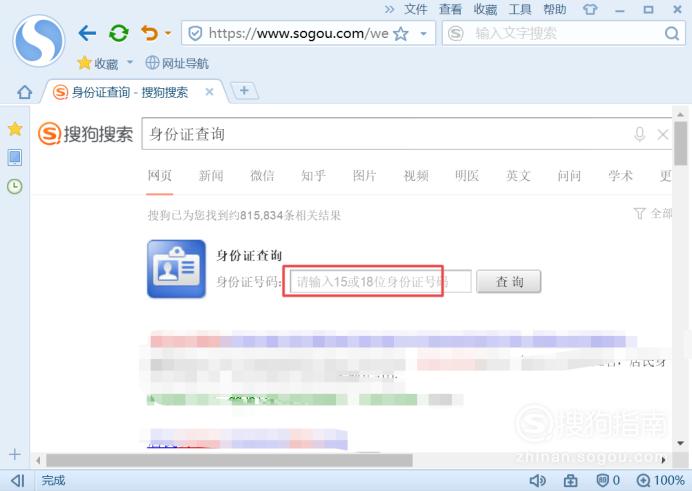Open the address bar history dropdown
The image size is (692, 491).
423,34
